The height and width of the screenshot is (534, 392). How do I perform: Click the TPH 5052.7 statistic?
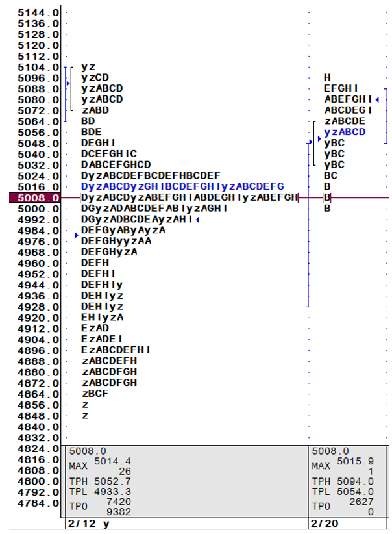[99, 481]
